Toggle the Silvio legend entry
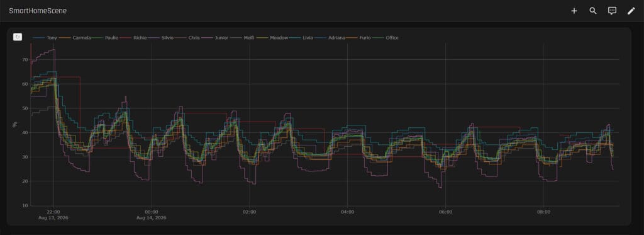This screenshot has width=644, height=235. (167, 38)
